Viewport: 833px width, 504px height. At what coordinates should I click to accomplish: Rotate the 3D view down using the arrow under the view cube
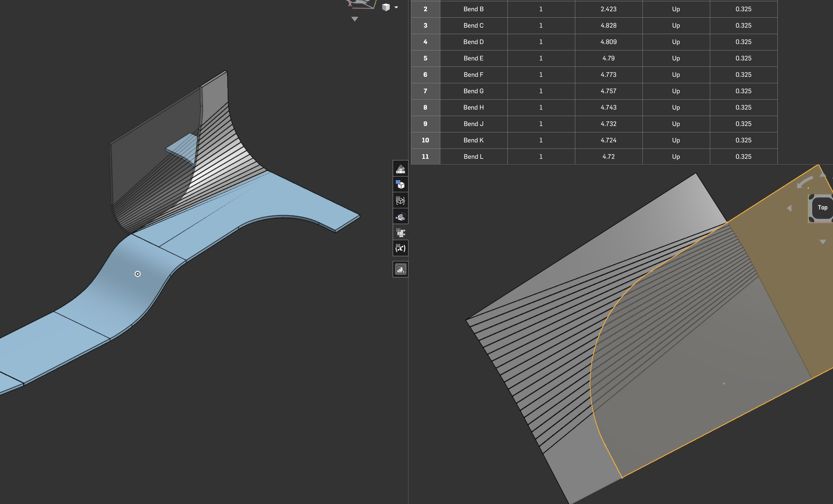[354, 19]
